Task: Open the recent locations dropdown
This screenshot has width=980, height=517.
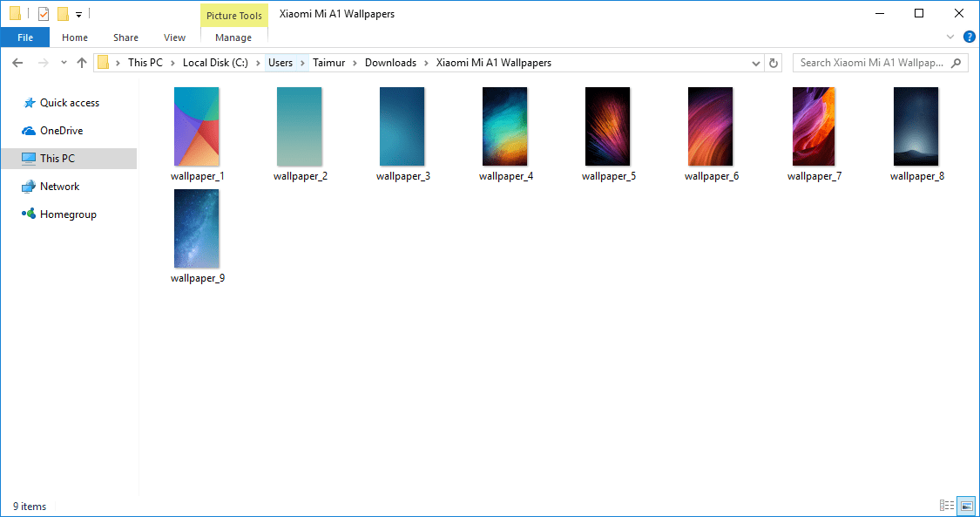Action: 64,63
